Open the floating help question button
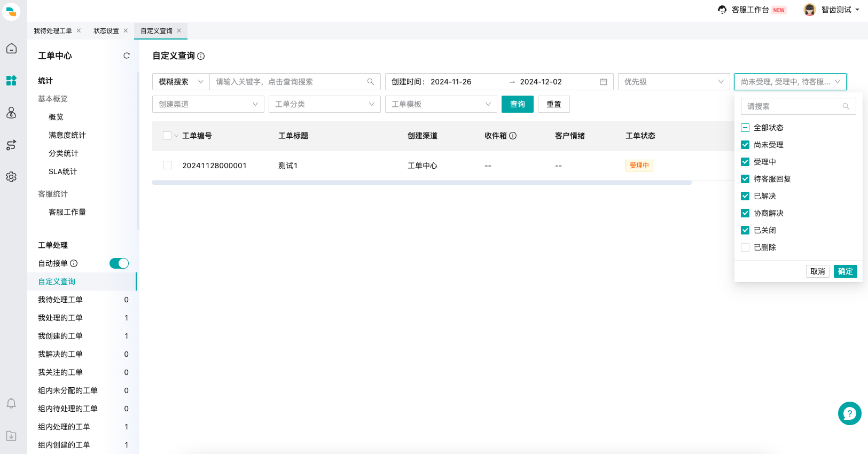 tap(850, 413)
